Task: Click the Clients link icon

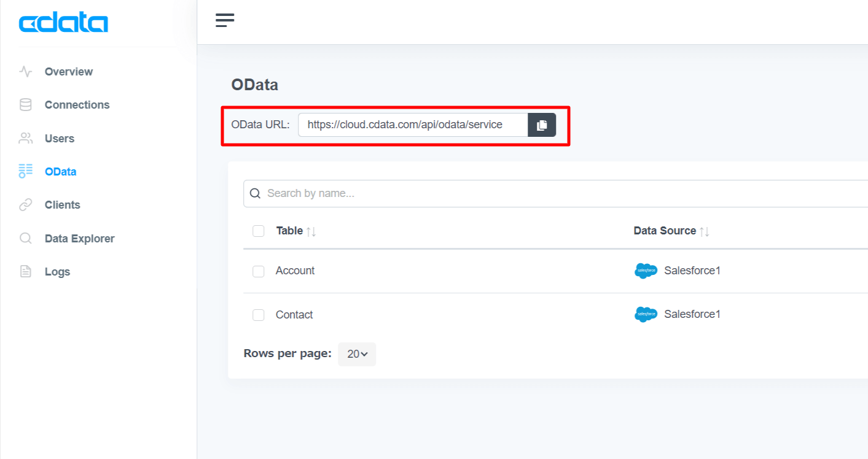Action: (x=25, y=205)
